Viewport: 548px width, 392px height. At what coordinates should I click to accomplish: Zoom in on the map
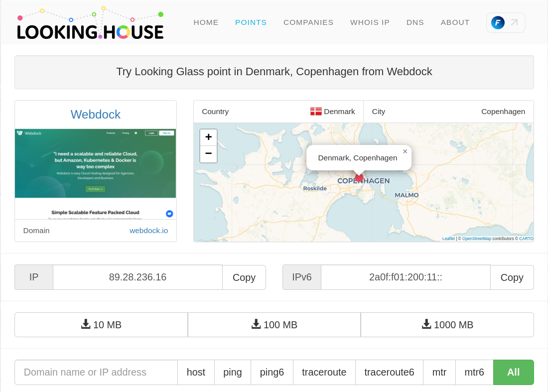tap(208, 137)
